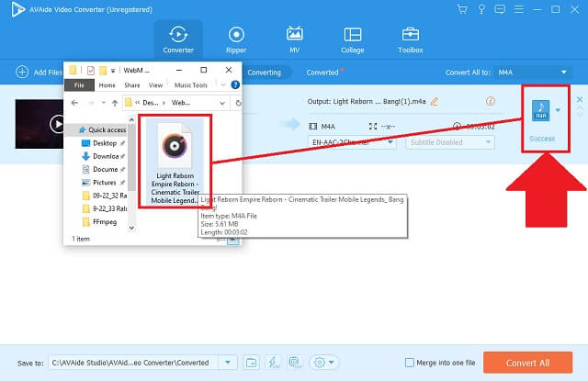
Task: Expand the Save to path dropdown arrow
Action: pos(228,363)
